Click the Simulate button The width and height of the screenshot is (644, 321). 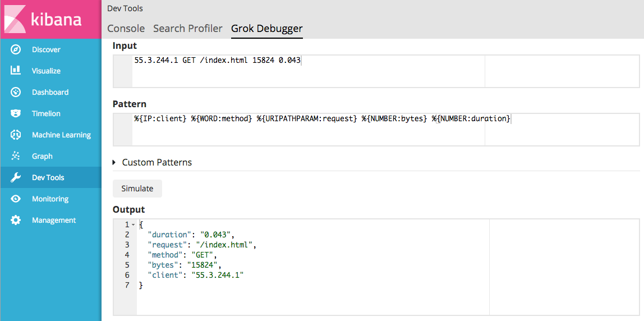pos(137,189)
